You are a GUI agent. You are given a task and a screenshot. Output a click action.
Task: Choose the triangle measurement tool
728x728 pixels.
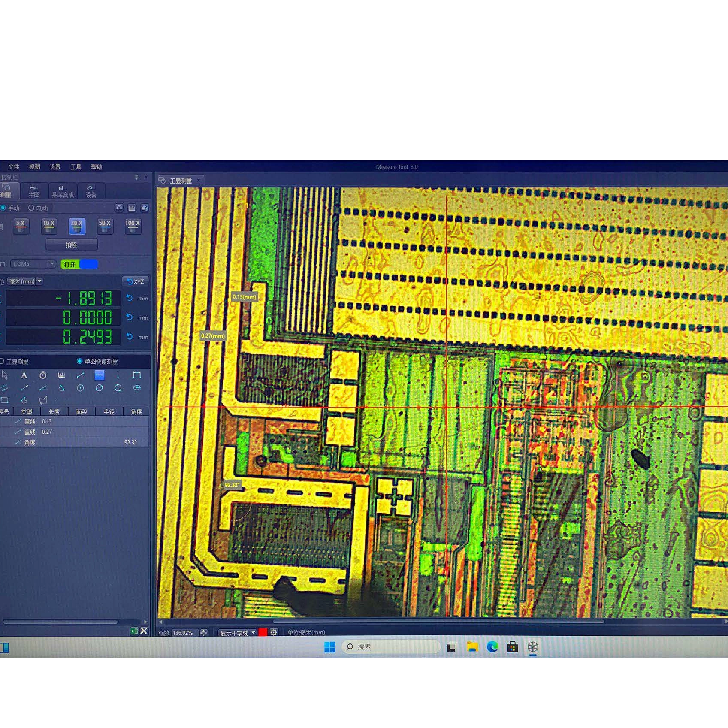point(62,388)
